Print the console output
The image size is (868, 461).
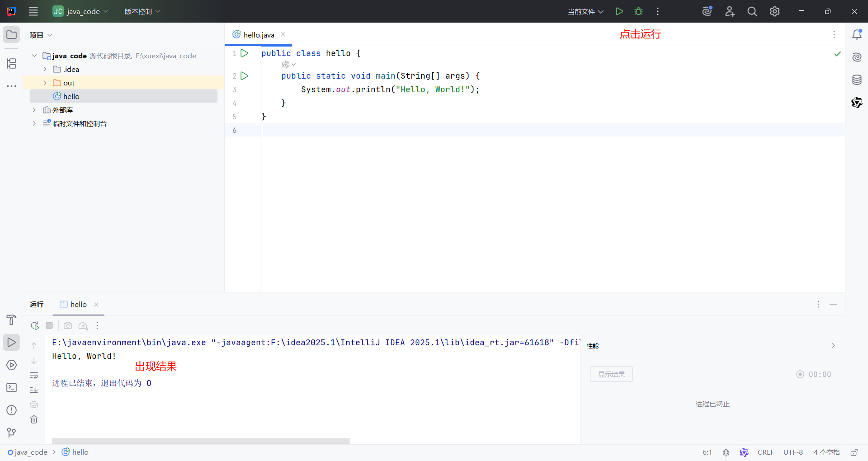[x=34, y=405]
